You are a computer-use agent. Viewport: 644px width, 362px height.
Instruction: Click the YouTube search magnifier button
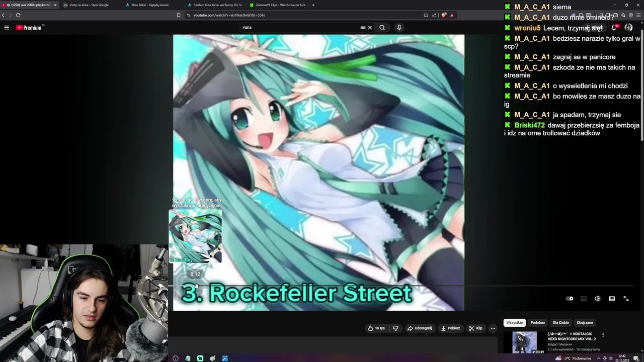(x=382, y=28)
